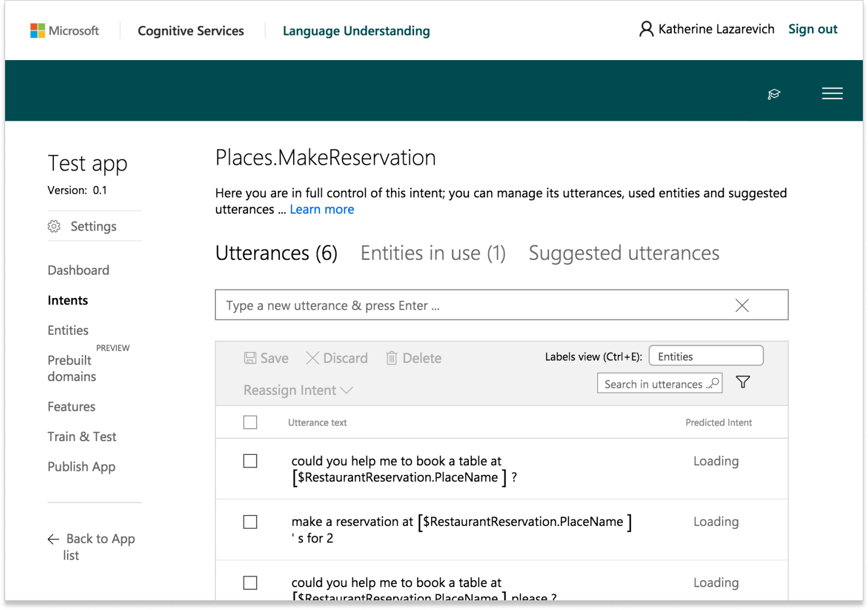Clear the new utterance box with X
Image resolution: width=868 pixels, height=610 pixels.
tap(742, 306)
